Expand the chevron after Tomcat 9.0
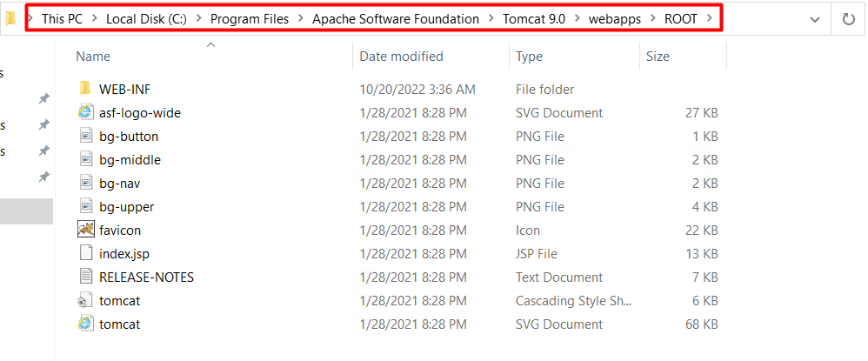868x361 pixels. (578, 19)
